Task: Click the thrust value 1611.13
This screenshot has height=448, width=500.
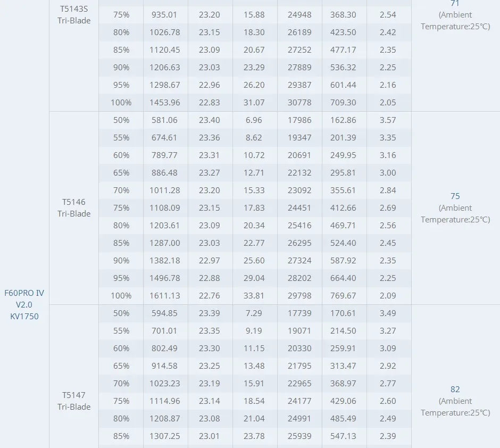Action: 165,295
